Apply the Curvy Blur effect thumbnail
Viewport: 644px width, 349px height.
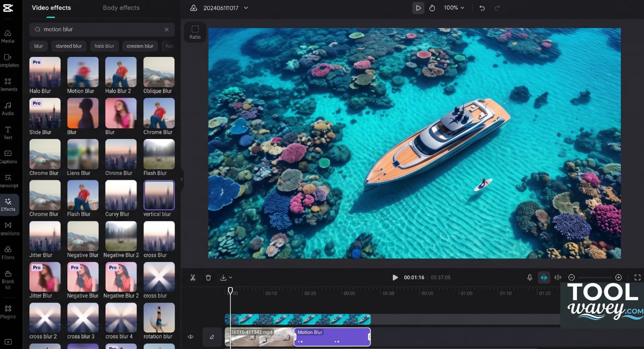click(x=121, y=195)
